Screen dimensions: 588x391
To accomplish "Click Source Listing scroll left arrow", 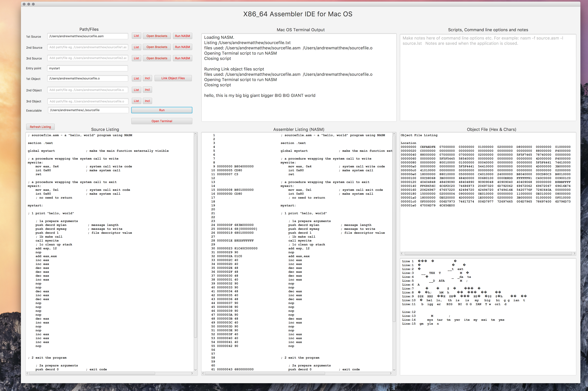I will click(x=27, y=373).
